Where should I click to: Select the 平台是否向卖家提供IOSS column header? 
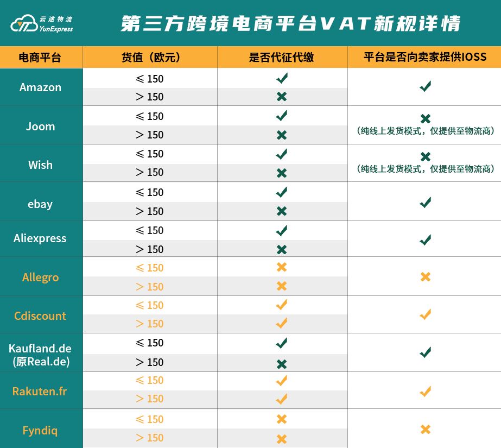(x=425, y=57)
